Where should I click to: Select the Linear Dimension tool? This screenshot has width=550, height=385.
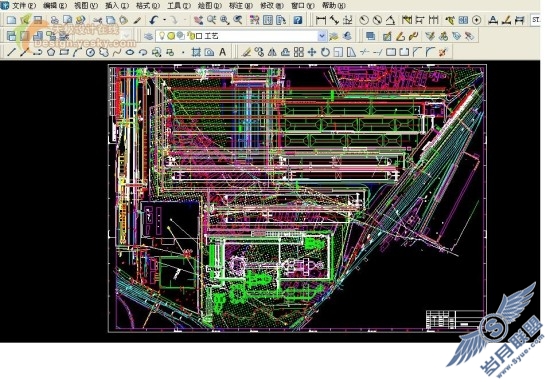pos(321,20)
